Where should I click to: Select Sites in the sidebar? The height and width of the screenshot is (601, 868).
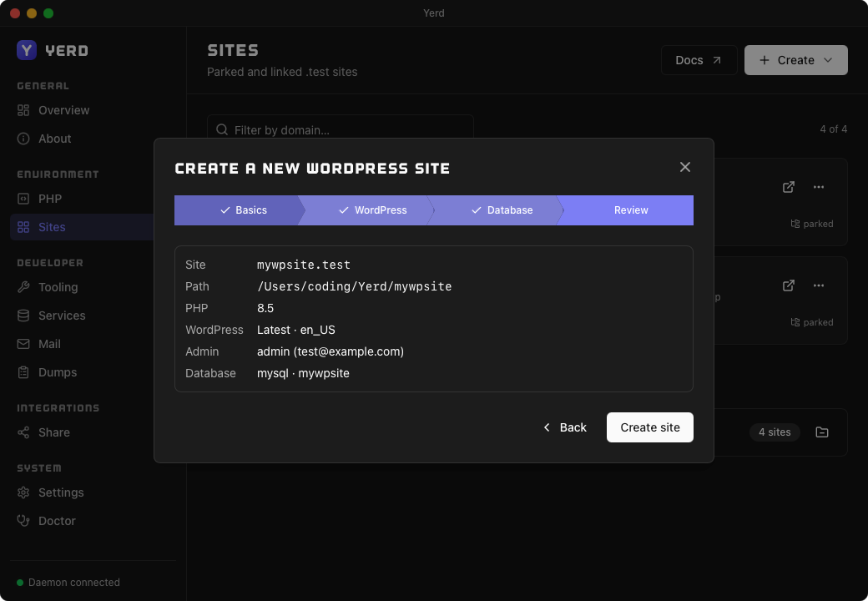82,227
